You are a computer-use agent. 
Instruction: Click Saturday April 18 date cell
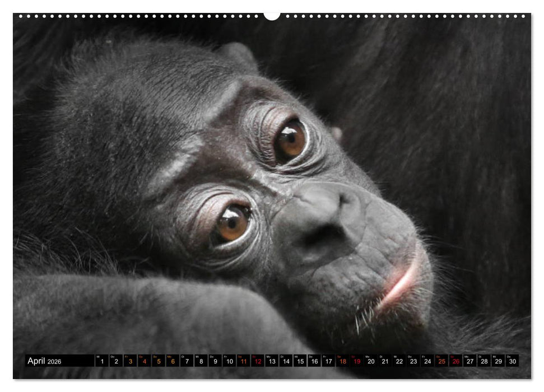(342, 361)
